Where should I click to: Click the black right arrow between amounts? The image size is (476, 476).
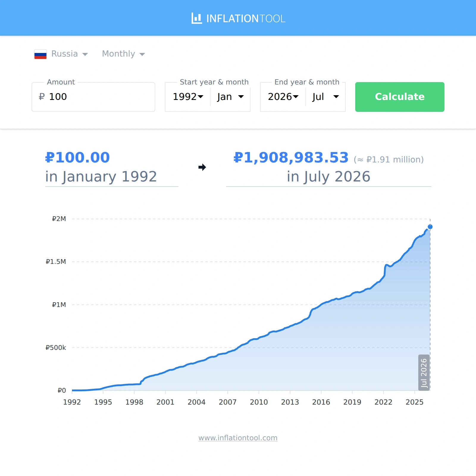(202, 167)
